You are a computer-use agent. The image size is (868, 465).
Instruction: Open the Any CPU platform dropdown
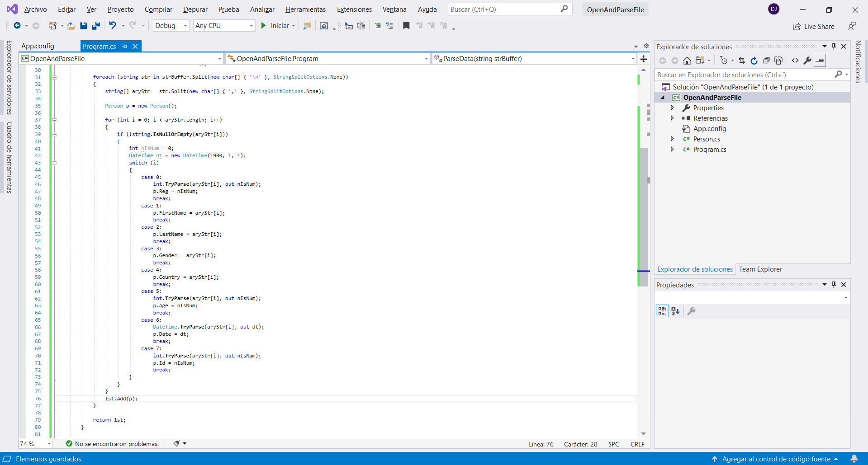[x=224, y=26]
